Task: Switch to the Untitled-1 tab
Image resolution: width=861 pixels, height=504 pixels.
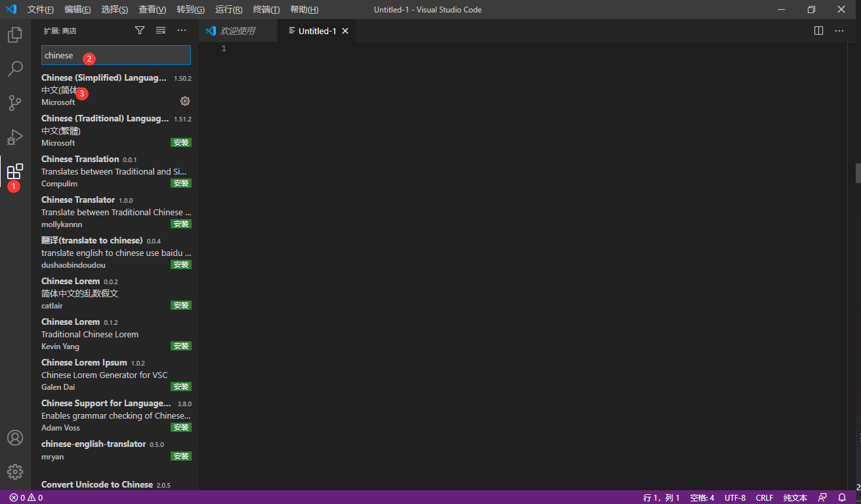Action: coord(317,31)
